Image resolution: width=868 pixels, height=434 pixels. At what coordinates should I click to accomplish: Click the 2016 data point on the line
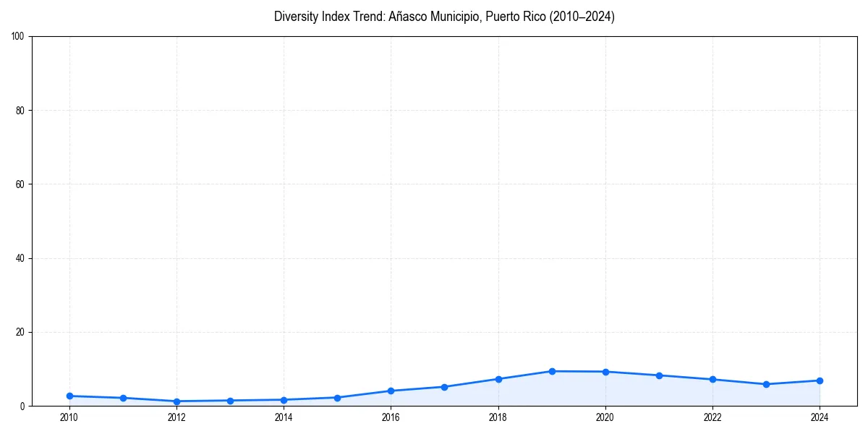(x=390, y=391)
